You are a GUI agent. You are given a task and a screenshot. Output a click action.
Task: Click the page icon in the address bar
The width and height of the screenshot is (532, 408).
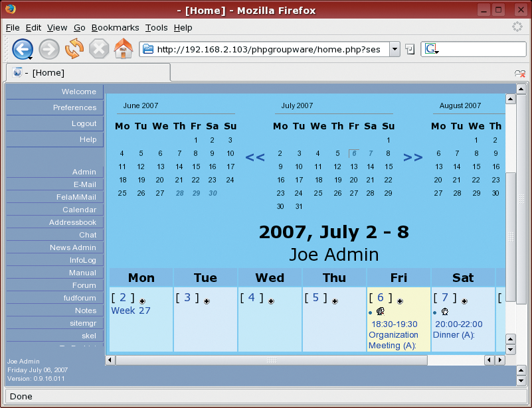coord(148,50)
